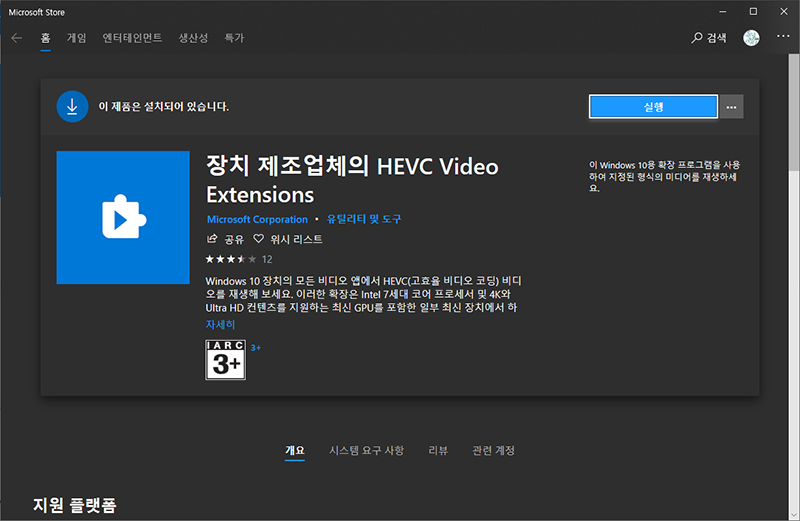Select the 개요 section tab
The width and height of the screenshot is (800, 521).
[295, 450]
